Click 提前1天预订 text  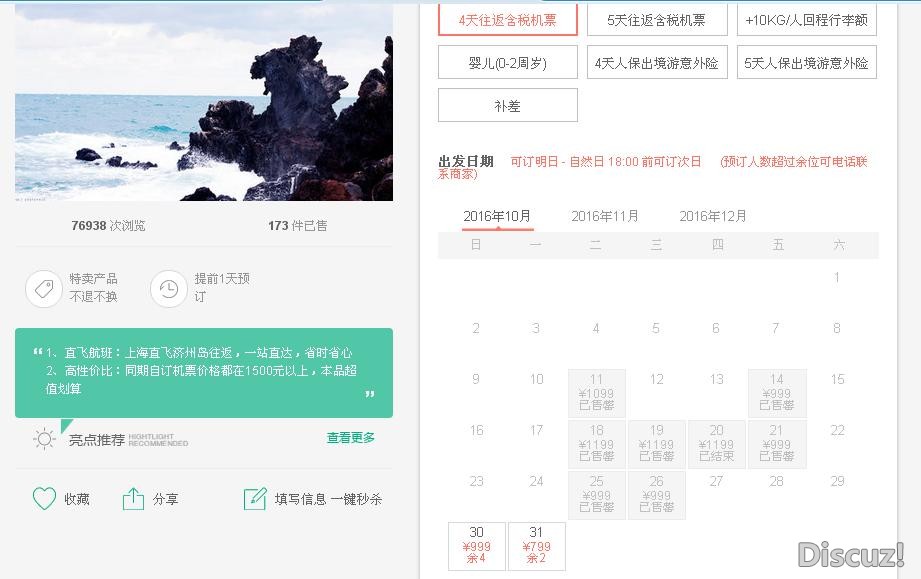click(222, 287)
